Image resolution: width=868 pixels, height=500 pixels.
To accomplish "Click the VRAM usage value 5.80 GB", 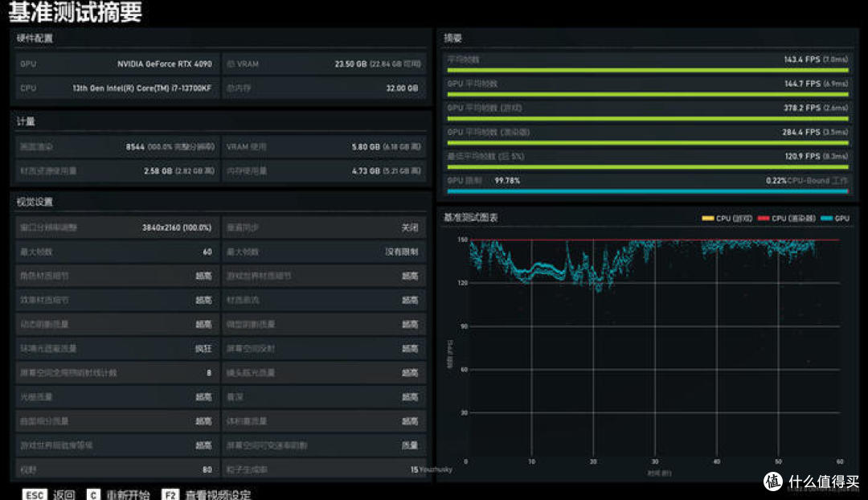I will tap(366, 147).
